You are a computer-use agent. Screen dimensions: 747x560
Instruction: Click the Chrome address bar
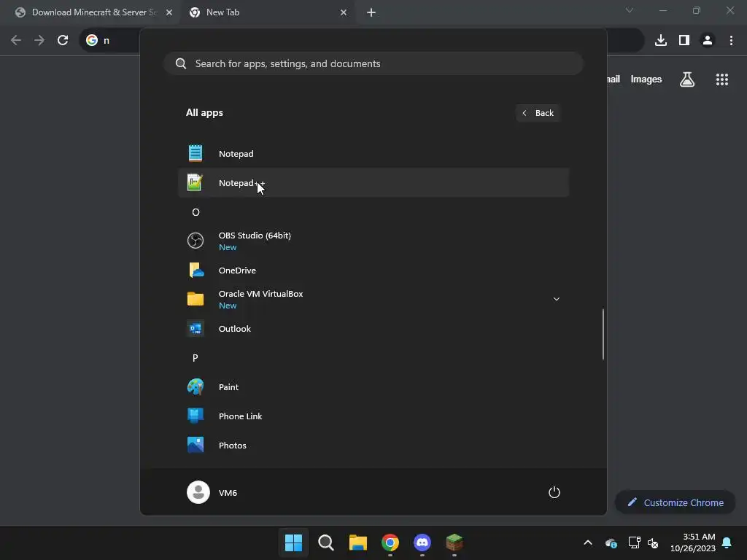coord(362,40)
